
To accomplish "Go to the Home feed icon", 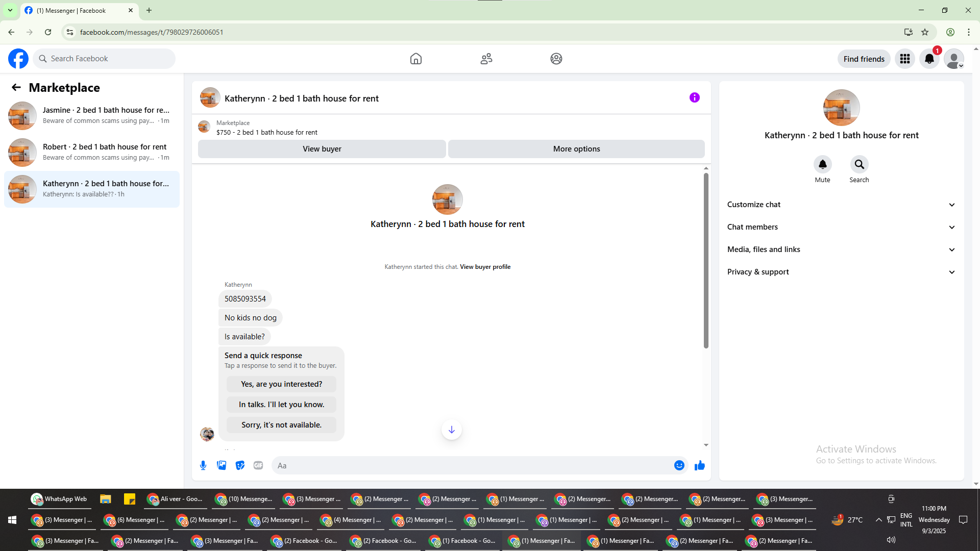I will pos(416,59).
